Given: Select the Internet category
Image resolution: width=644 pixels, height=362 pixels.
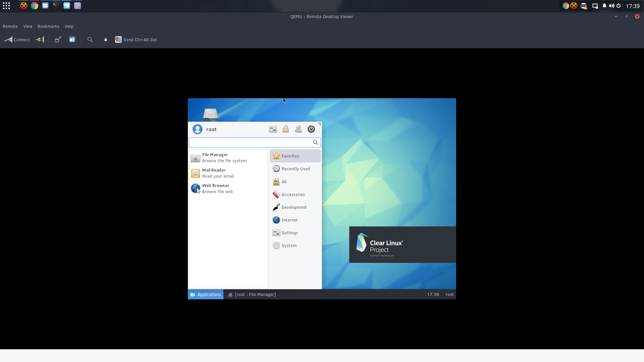Looking at the screenshot, I should click(296, 220).
